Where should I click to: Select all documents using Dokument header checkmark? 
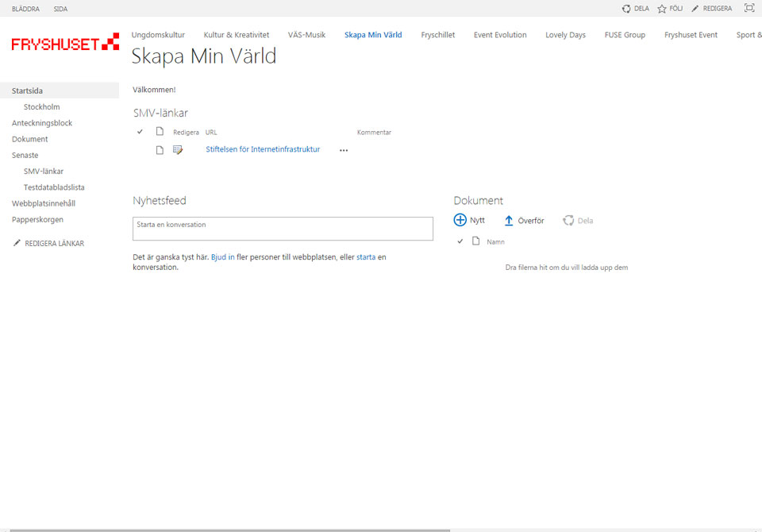pos(460,241)
